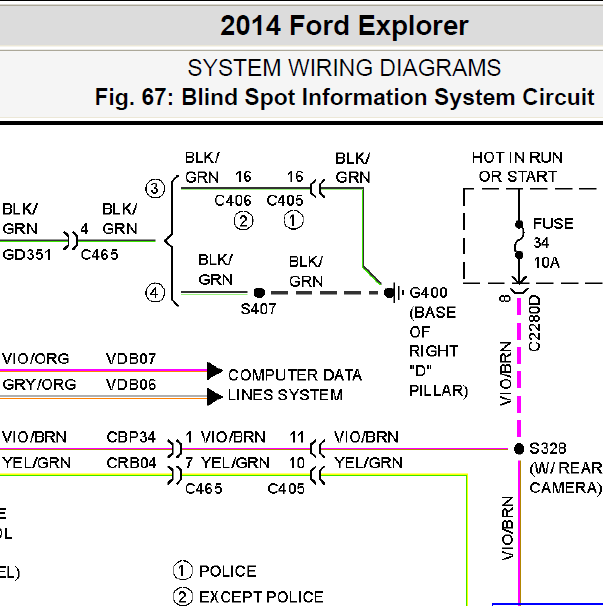Click the 'EXCEPT POLICE' legend text
The width and height of the screenshot is (603, 606).
coord(261,597)
